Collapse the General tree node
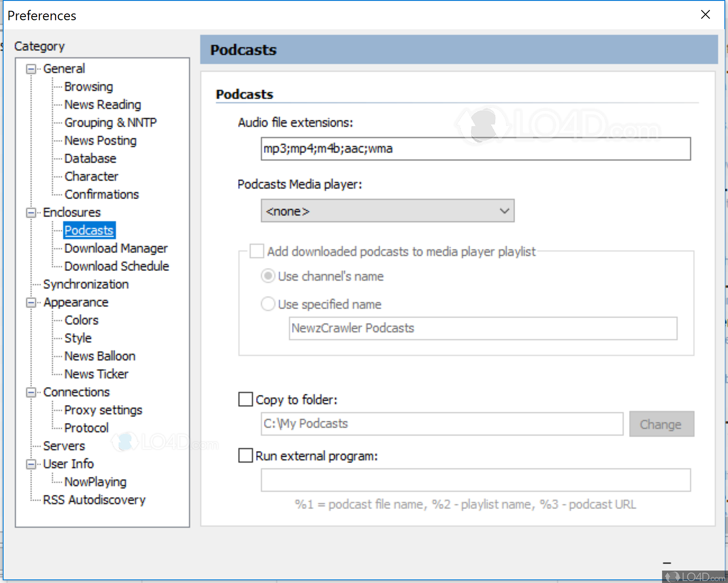This screenshot has height=583, width=728. 31,69
